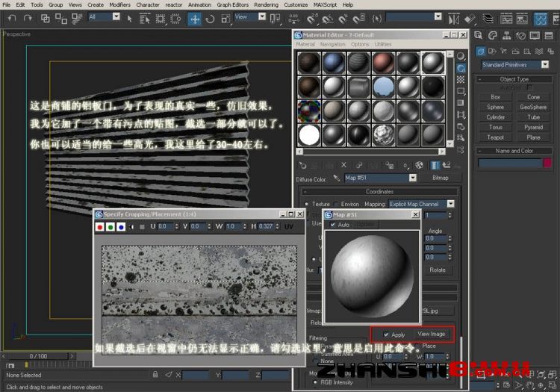
Task: Create a Teapot primitive button
Action: pyautogui.click(x=495, y=137)
